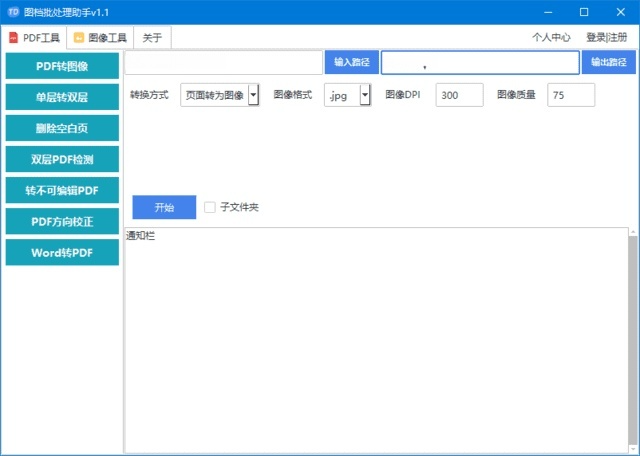This screenshot has height=456, width=640.
Task: Select PDF转图像 in the sidebar
Action: pos(62,67)
